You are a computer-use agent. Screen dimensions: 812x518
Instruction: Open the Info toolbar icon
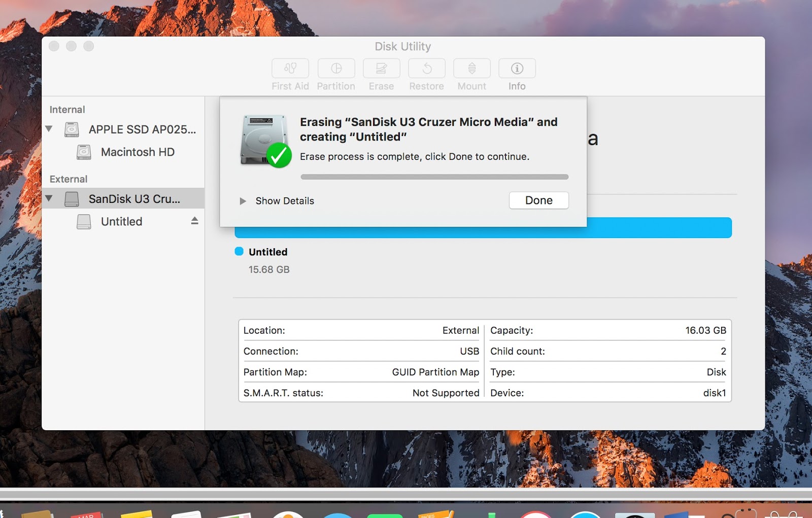(517, 68)
